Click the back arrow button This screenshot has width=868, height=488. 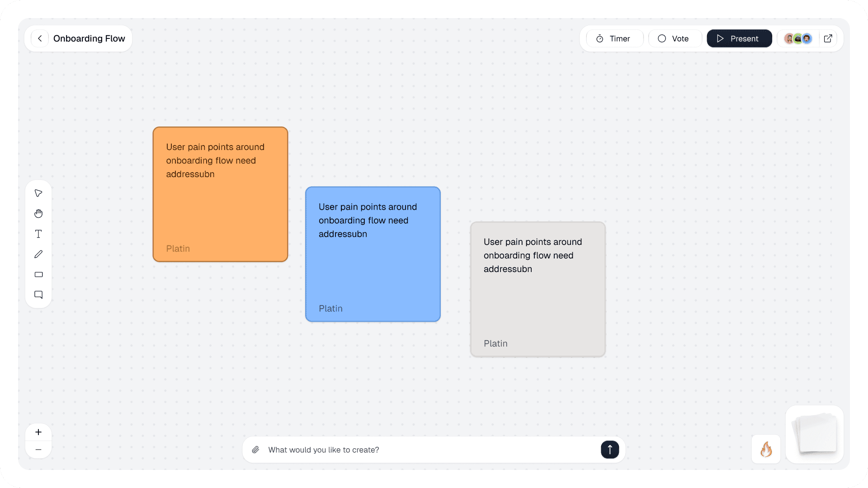coord(40,38)
